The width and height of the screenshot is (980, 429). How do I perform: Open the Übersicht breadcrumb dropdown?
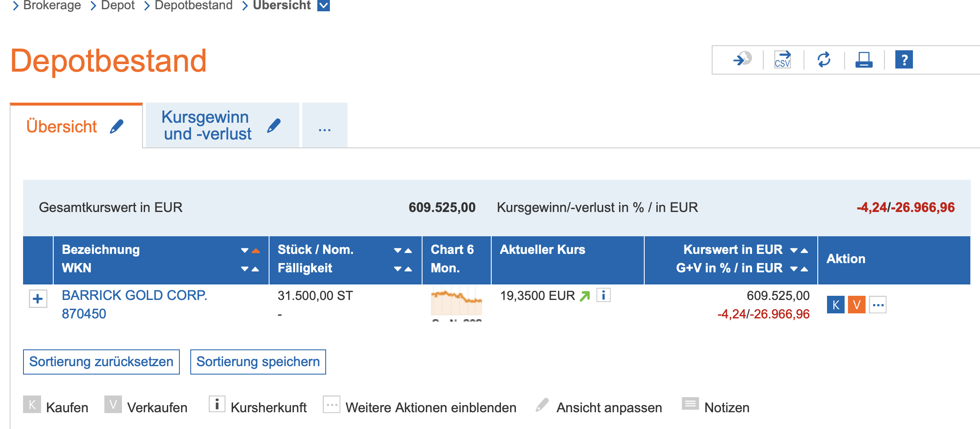tap(324, 5)
